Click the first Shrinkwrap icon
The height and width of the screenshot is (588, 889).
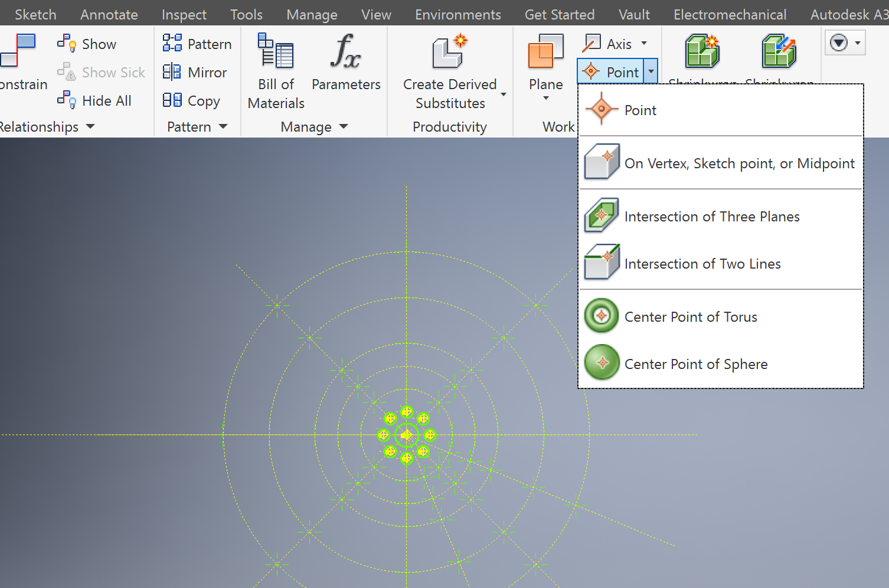[x=702, y=51]
